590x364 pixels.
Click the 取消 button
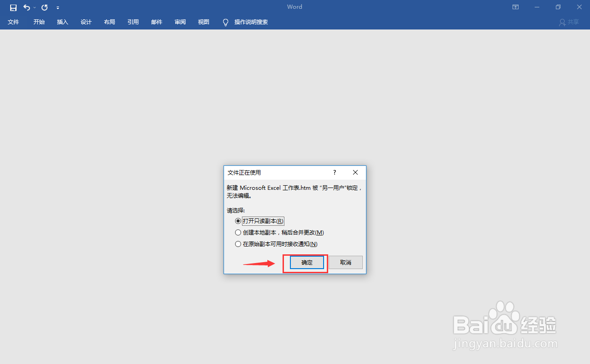click(x=346, y=262)
